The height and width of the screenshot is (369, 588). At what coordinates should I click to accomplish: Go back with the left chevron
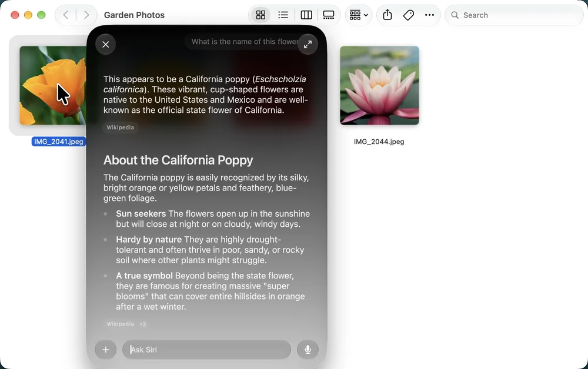tap(66, 15)
